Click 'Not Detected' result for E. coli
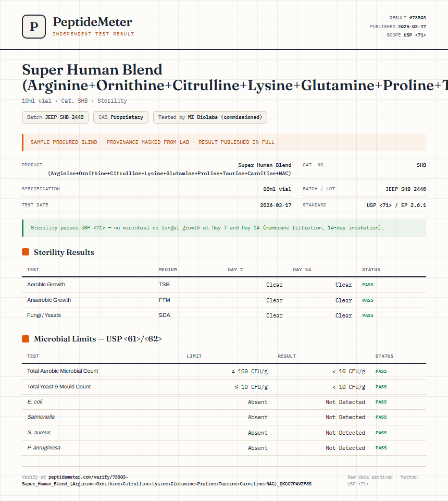This screenshot has height=501, width=448. point(345,402)
